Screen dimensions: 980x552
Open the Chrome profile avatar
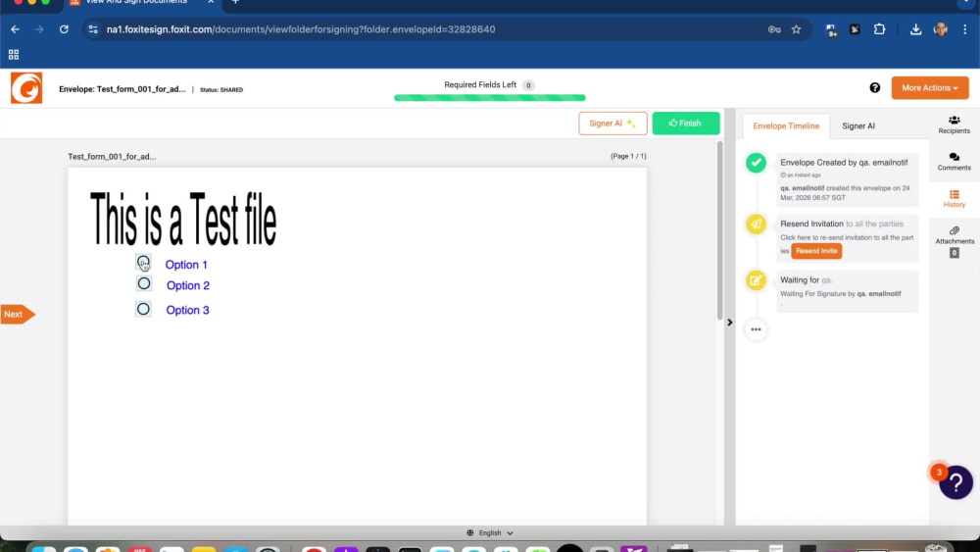(940, 29)
